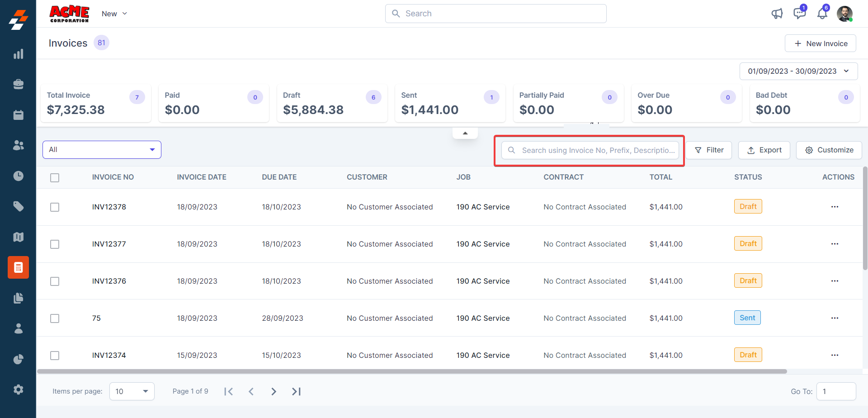The image size is (868, 418).
Task: Open the settings gear in sidebar
Action: click(18, 389)
